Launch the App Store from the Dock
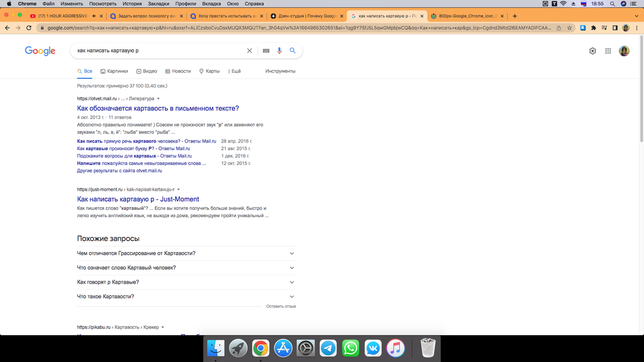This screenshot has width=644, height=362. (x=283, y=349)
